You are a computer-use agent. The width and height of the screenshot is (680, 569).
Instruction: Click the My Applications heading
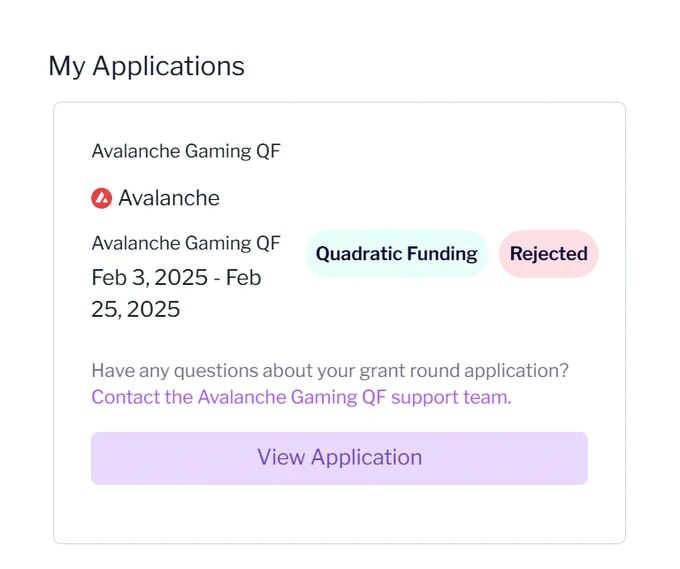147,66
